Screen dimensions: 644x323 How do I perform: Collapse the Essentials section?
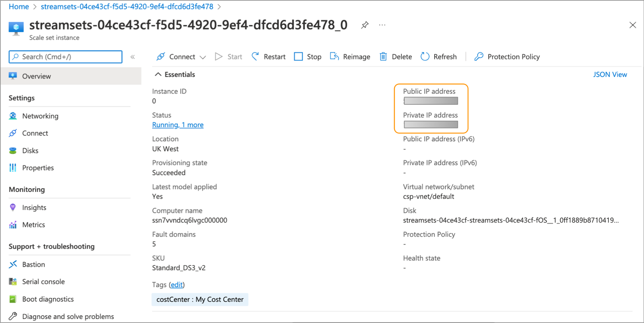(x=158, y=75)
